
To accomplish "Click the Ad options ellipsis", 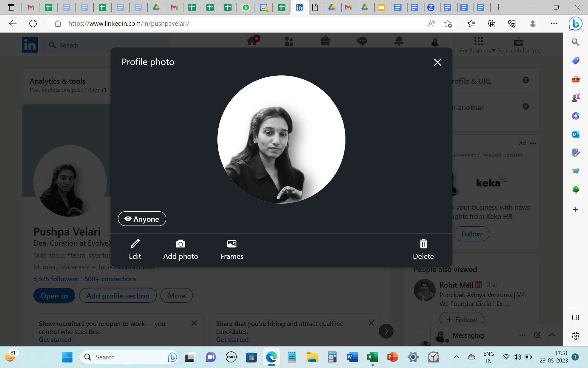I will coord(533,143).
